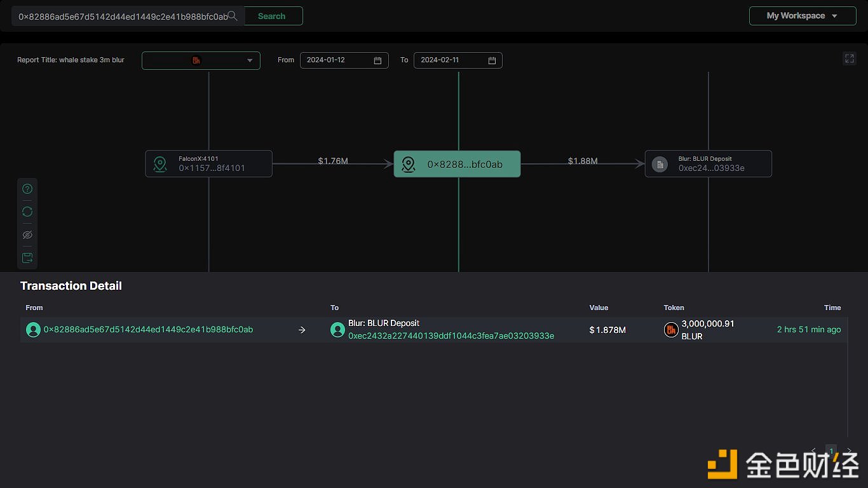Select the Blur: BLUR Deposit node
Image resolution: width=868 pixels, height=488 pixels.
(x=709, y=164)
